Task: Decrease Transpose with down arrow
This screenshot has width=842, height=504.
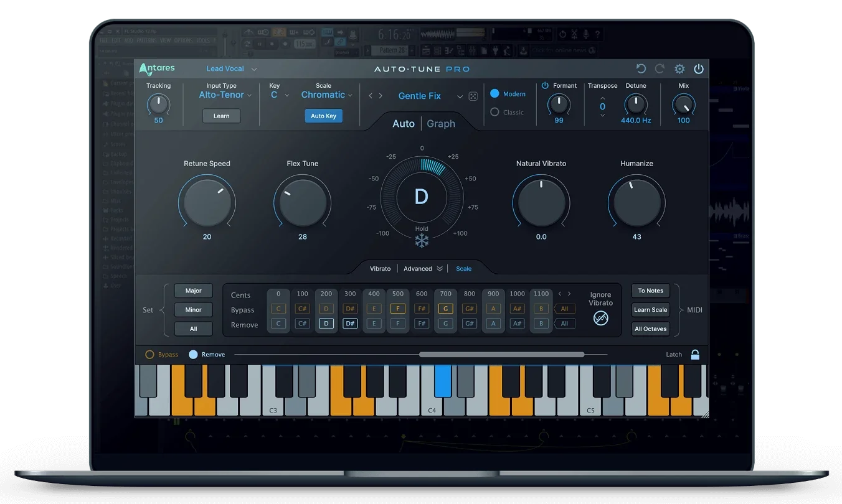Action: (x=602, y=115)
